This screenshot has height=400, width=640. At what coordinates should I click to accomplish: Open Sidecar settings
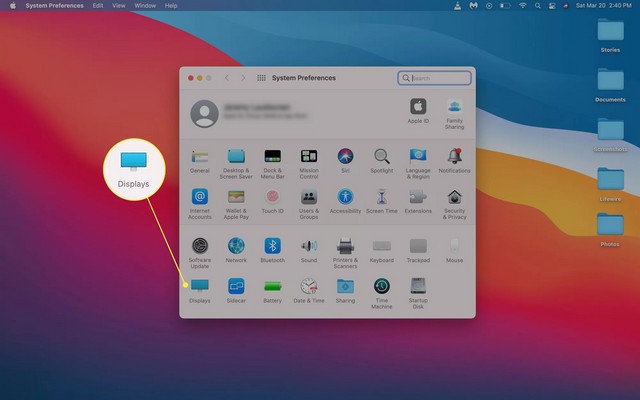pos(236,286)
